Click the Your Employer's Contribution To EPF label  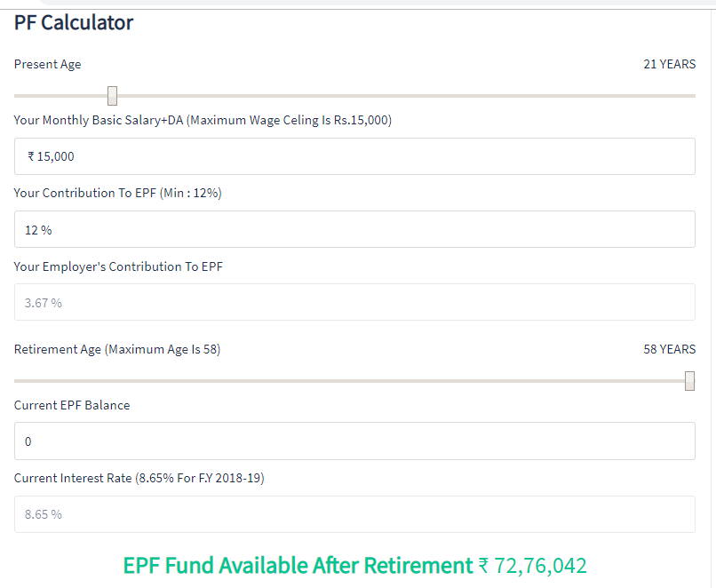coord(118,266)
